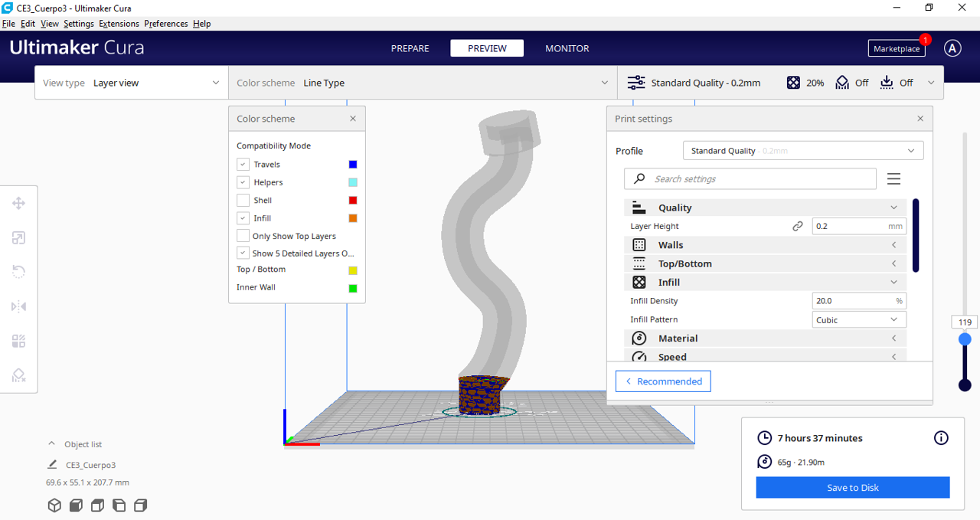Close the Print settings panel
The image size is (980, 520).
point(920,119)
